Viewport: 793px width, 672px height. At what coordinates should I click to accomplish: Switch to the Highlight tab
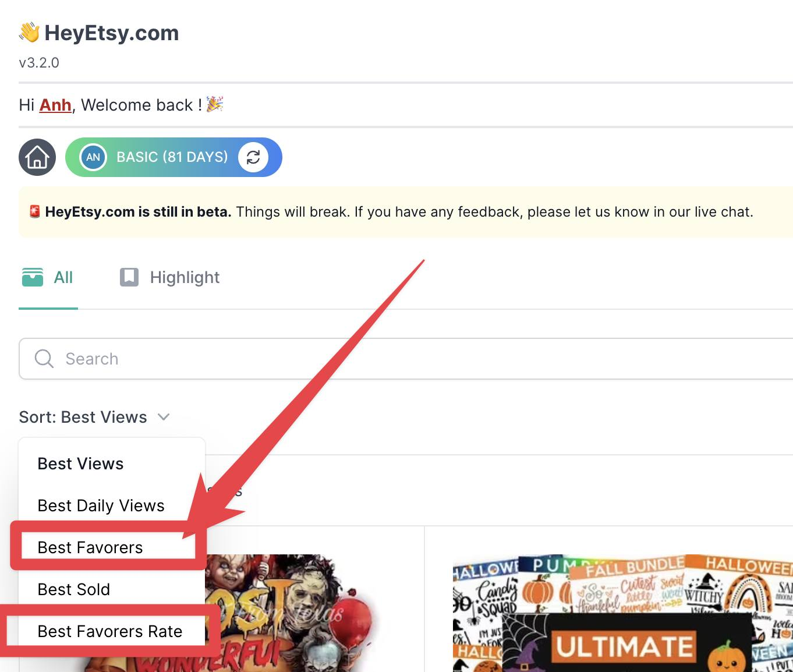click(170, 277)
